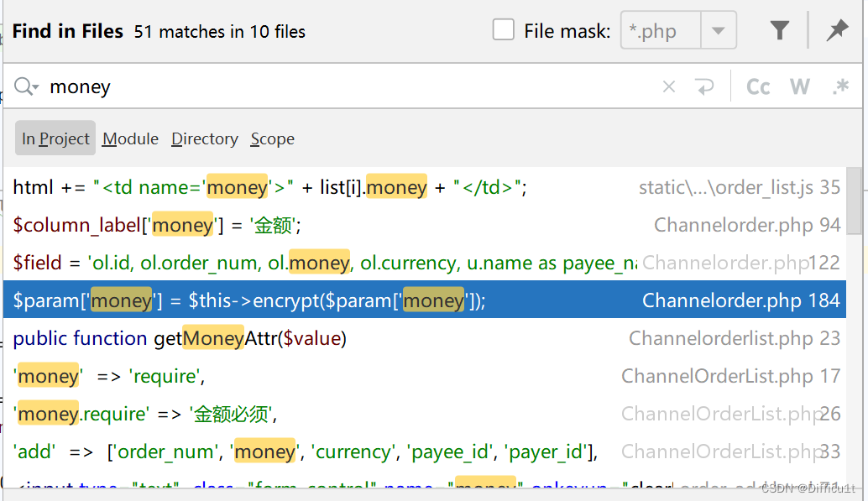The height and width of the screenshot is (501, 868).
Task: Enable the File mask checkbox
Action: (503, 30)
